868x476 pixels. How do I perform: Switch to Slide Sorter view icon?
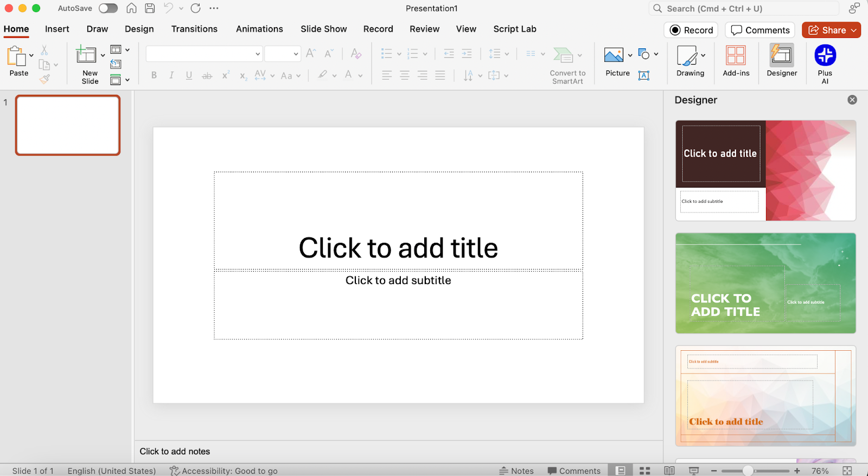point(645,471)
